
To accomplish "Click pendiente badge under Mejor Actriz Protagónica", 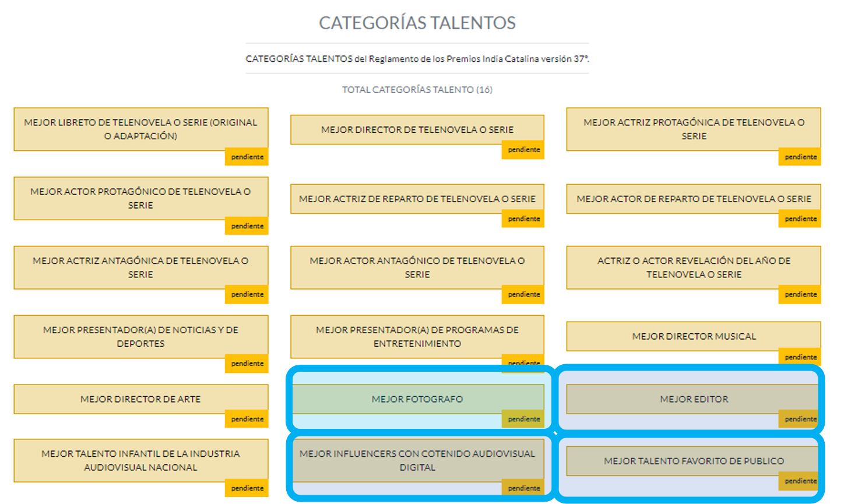I will point(800,157).
